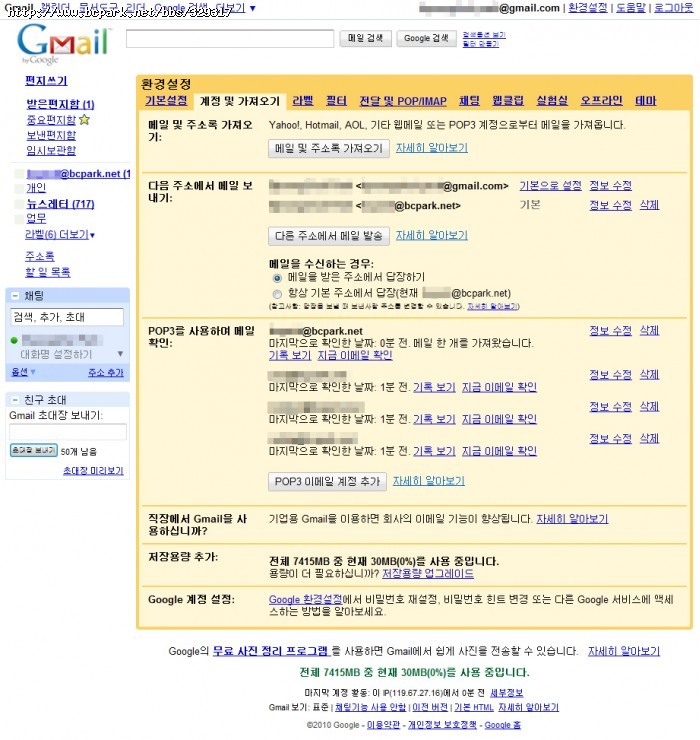Switch to 기본 HTML view

(x=473, y=707)
